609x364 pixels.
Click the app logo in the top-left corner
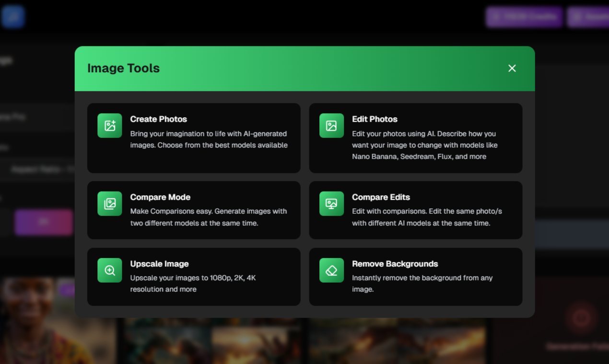tap(13, 16)
